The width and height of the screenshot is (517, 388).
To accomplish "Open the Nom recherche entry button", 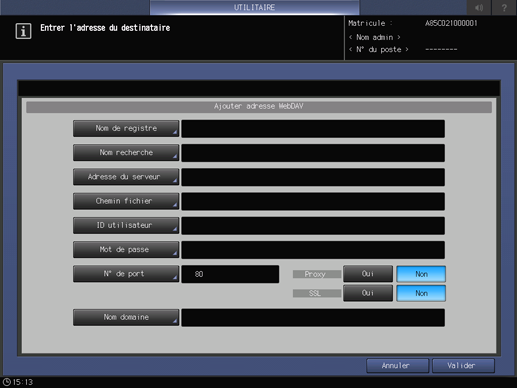I will coord(126,153).
